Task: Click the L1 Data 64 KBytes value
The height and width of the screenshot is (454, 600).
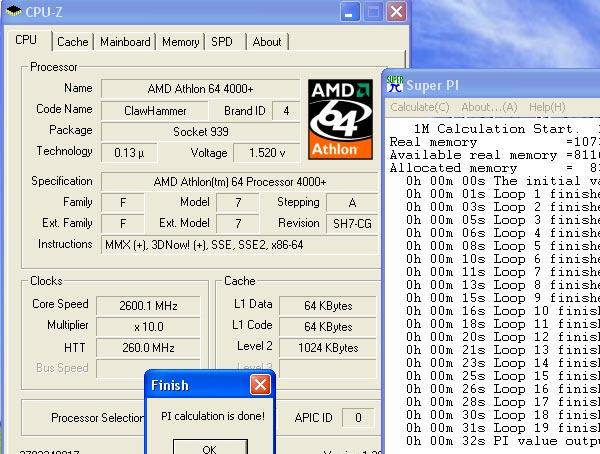Action: pyautogui.click(x=328, y=305)
